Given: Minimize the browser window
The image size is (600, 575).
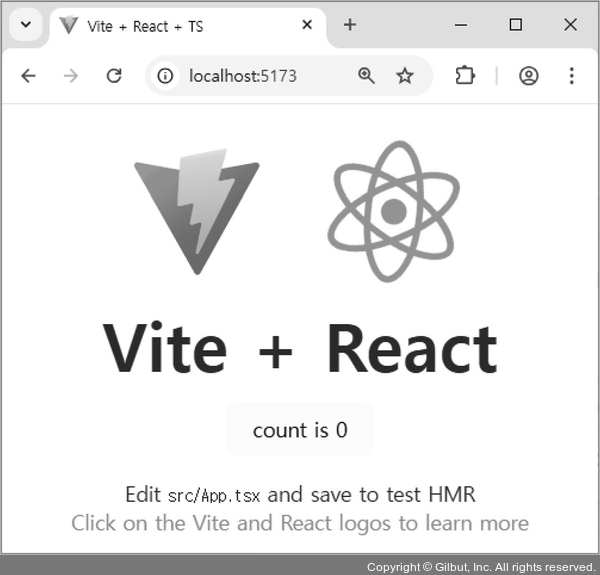Looking at the screenshot, I should [461, 25].
